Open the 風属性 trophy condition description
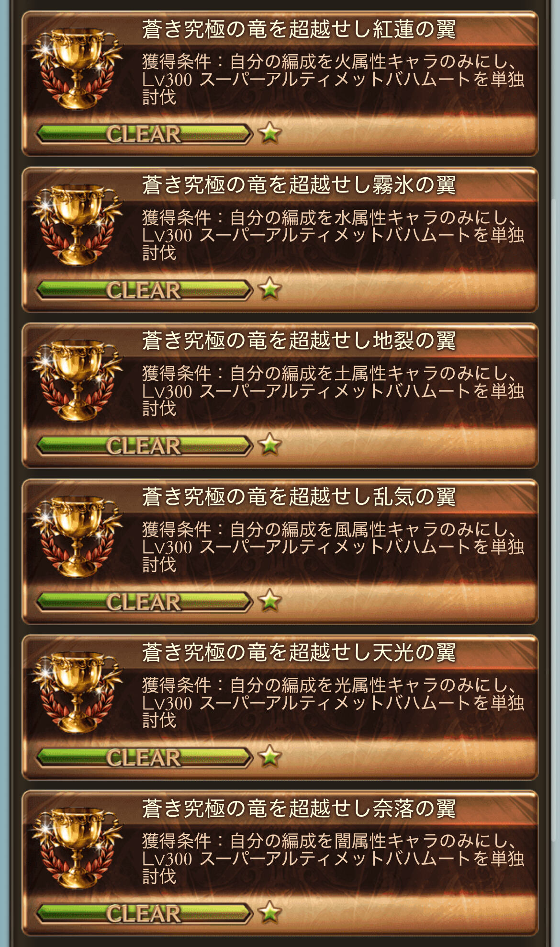The width and height of the screenshot is (560, 947). (333, 547)
